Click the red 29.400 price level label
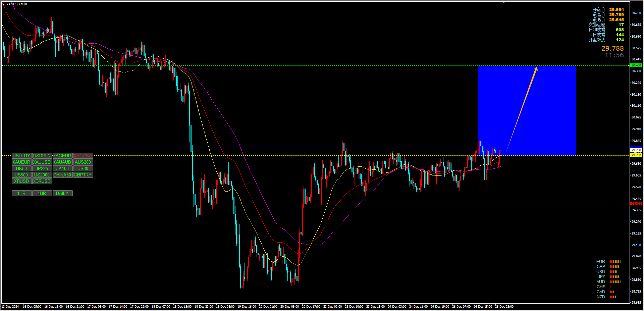This screenshot has width=644, height=311. [636, 204]
